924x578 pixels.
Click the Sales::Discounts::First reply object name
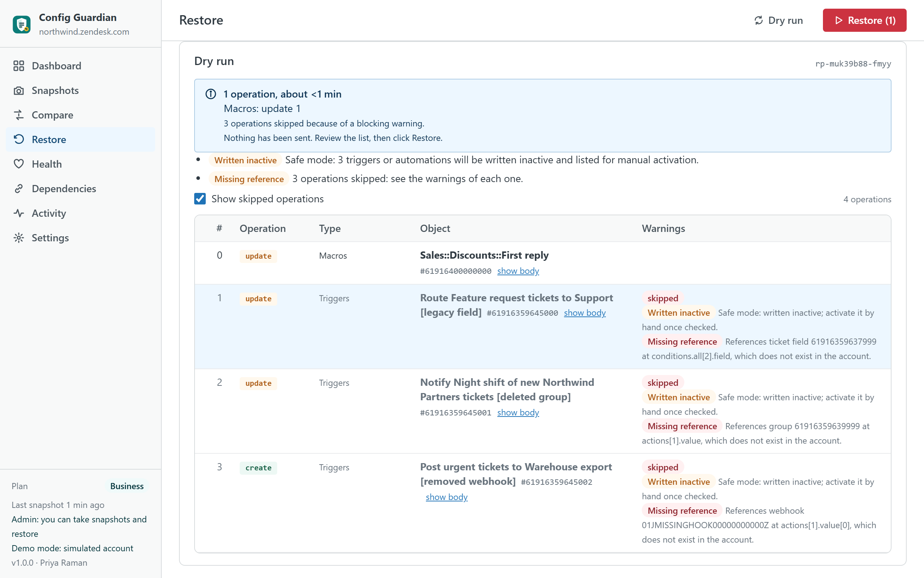coord(484,255)
